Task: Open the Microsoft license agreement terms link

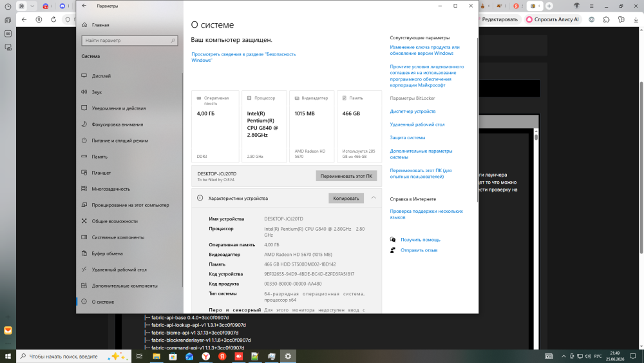Action: 427,76
